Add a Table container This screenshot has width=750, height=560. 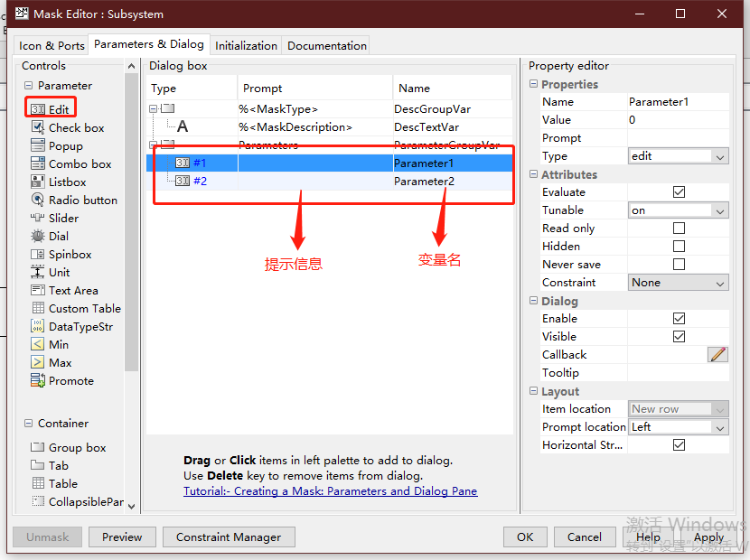click(54, 483)
